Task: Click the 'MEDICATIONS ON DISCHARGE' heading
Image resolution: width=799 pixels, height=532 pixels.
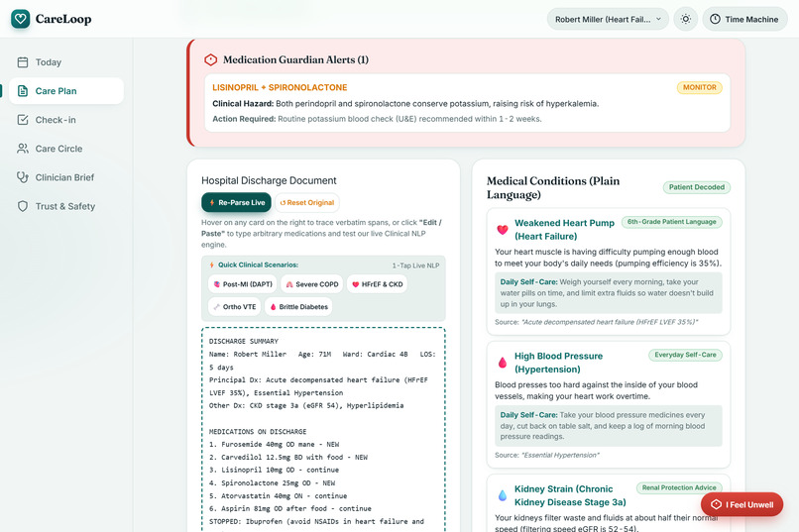Action: 258,432
